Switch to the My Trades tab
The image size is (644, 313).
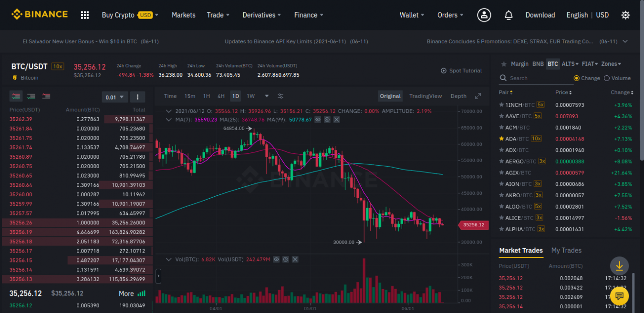coord(566,251)
